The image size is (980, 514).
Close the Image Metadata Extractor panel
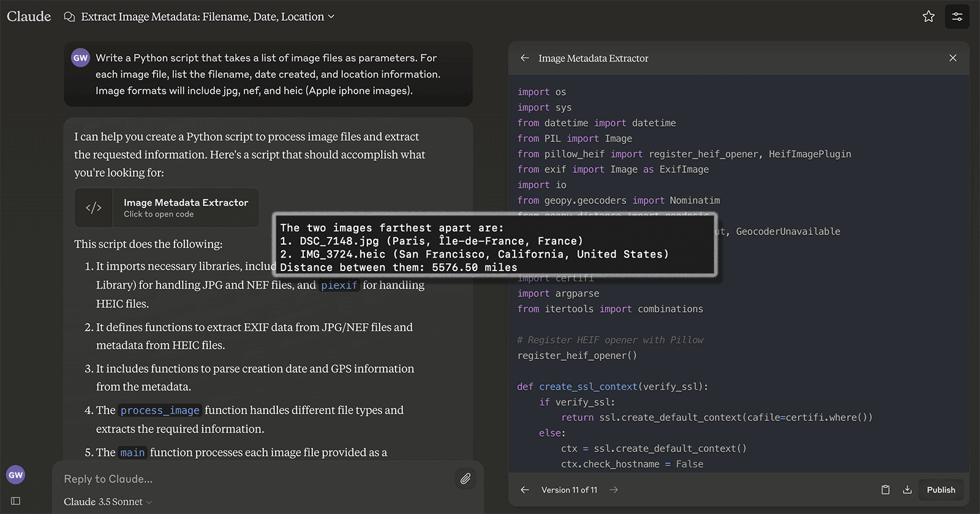point(952,58)
